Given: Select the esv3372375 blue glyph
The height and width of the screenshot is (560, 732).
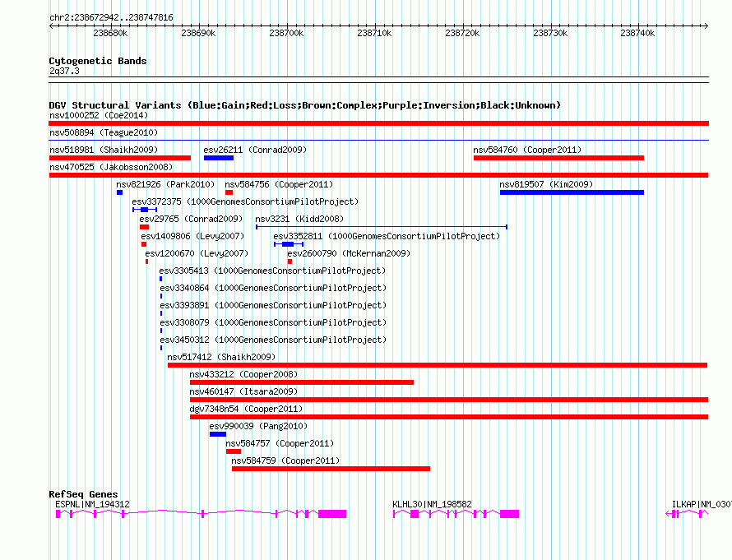Looking at the screenshot, I should (x=145, y=210).
